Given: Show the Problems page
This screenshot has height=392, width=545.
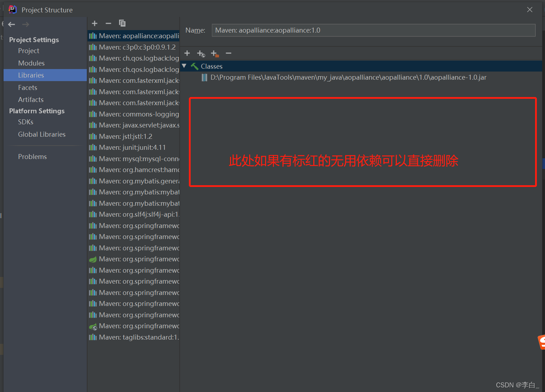Looking at the screenshot, I should (33, 157).
